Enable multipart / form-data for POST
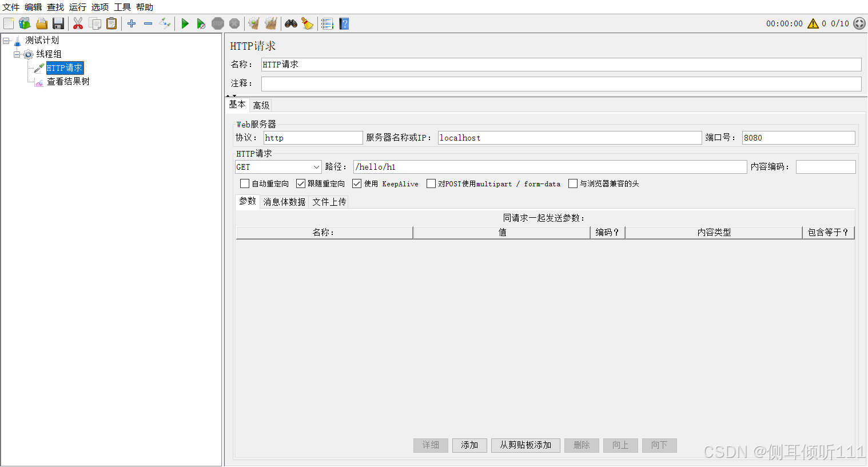Image resolution: width=868 pixels, height=467 pixels. pos(431,183)
